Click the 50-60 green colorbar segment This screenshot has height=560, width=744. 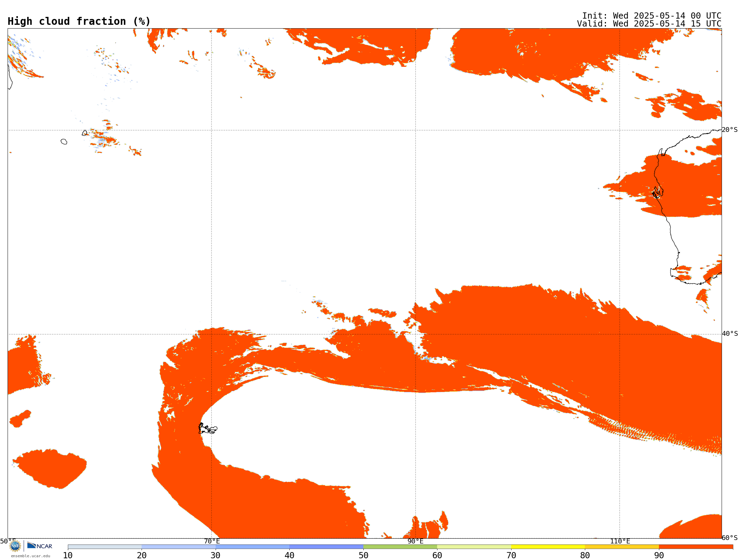pyautogui.click(x=400, y=547)
